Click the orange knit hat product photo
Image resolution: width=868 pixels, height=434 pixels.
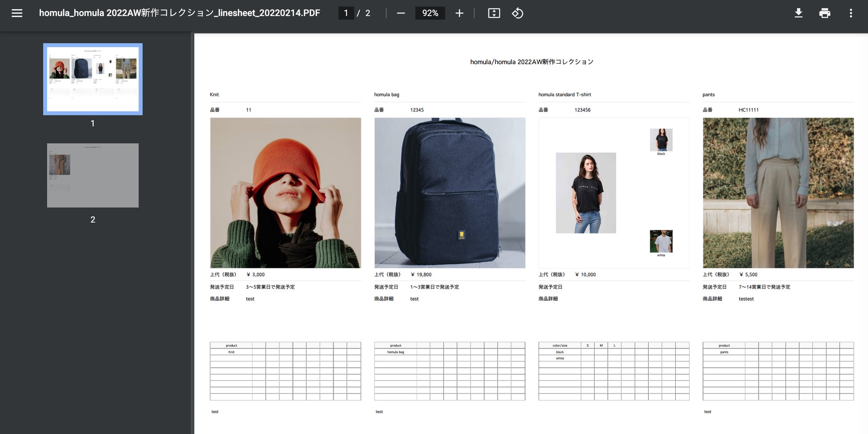click(285, 193)
